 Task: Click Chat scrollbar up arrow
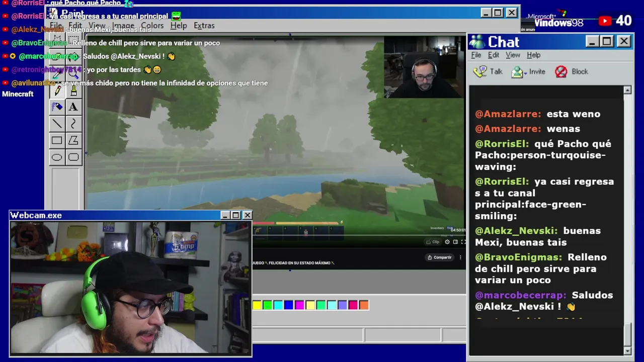[627, 90]
